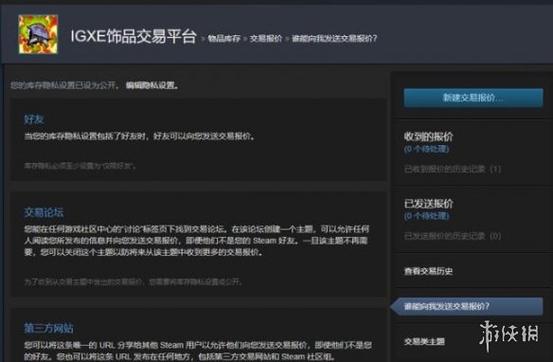Select 谁能向我发送交易报价? sidebar tab
Screen dimensions: 553x362
pyautogui.click(x=467, y=306)
